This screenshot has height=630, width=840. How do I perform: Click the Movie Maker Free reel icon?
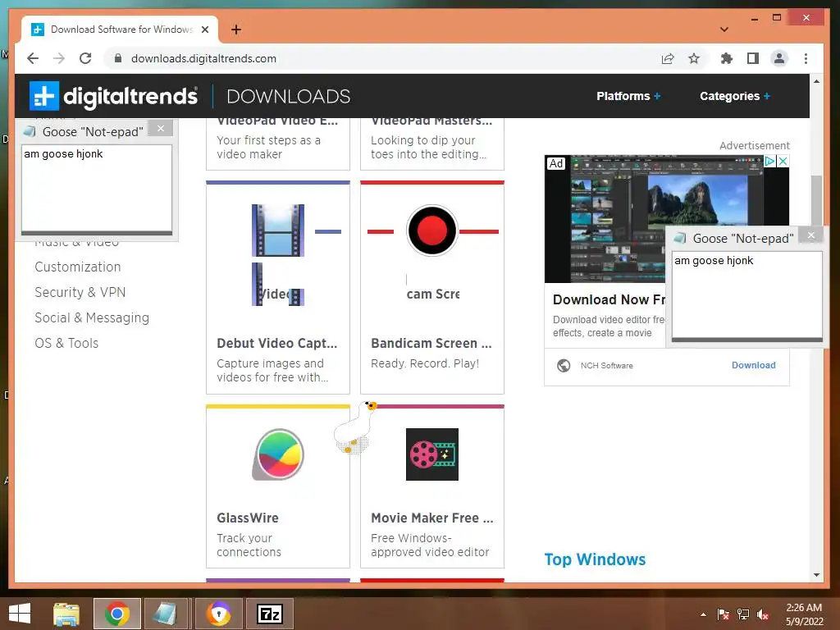click(x=431, y=454)
